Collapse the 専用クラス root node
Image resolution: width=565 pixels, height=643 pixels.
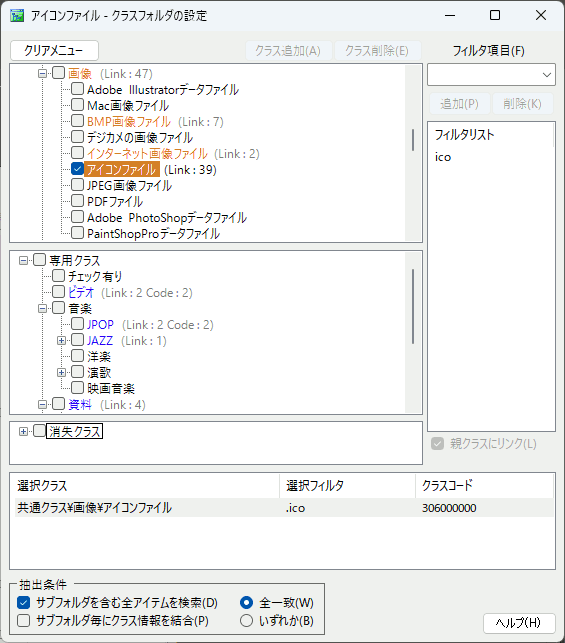click(23, 260)
